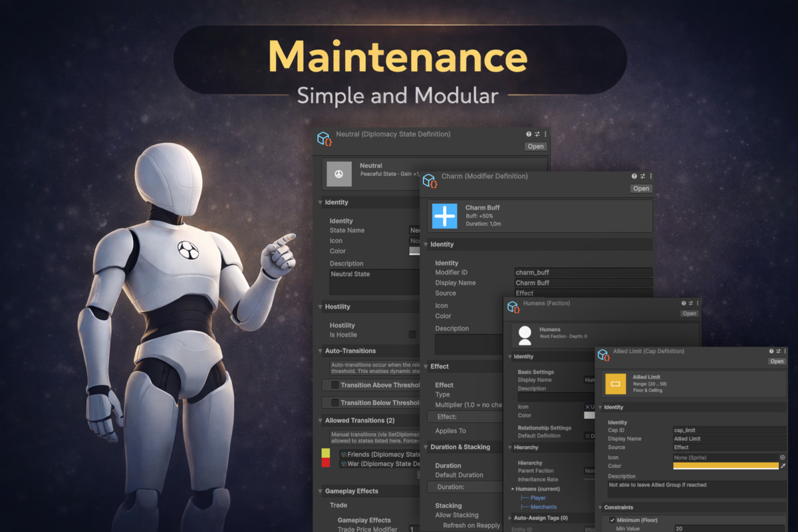Click the yellow Color swatch in Allied Limit
Image resolution: width=798 pixels, height=532 pixels.
[x=726, y=465]
